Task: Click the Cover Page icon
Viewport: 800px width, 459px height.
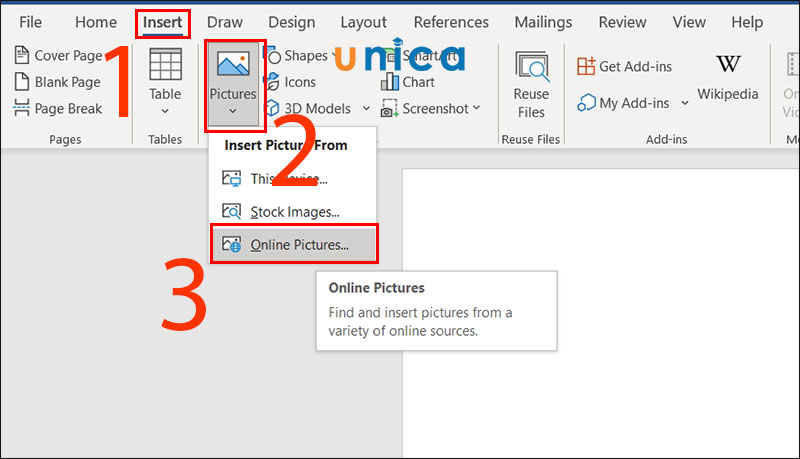Action: pos(21,55)
